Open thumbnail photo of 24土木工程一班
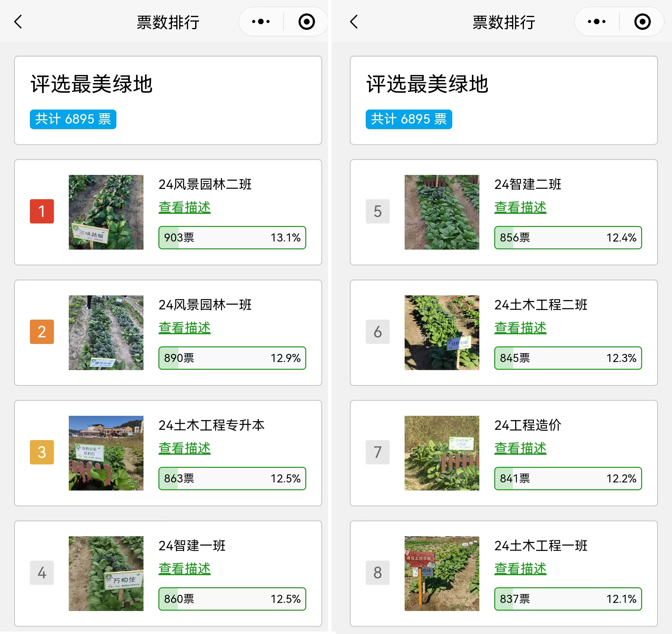The height and width of the screenshot is (634, 672). point(442,574)
